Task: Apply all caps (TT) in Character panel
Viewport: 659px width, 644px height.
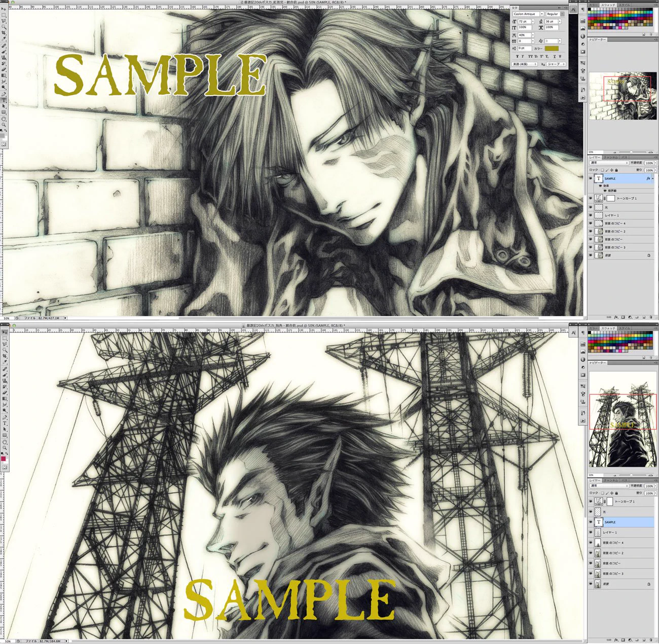Action: click(530, 56)
